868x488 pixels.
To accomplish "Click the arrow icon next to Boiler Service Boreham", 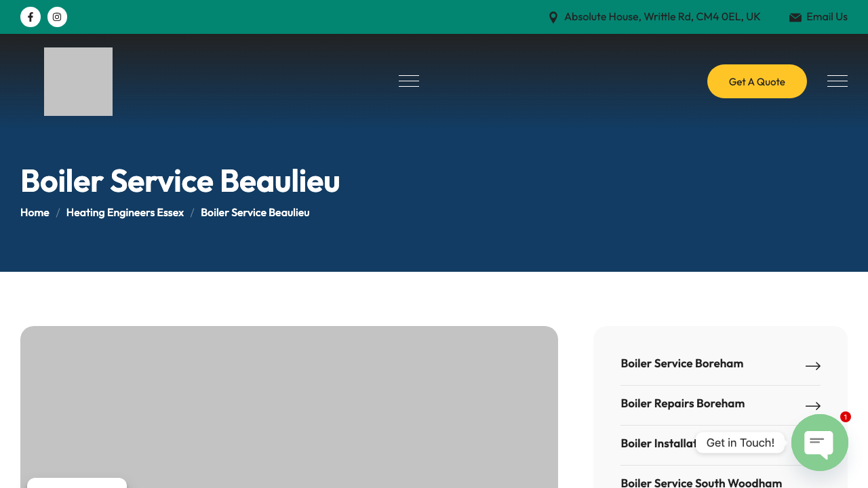I will point(812,366).
